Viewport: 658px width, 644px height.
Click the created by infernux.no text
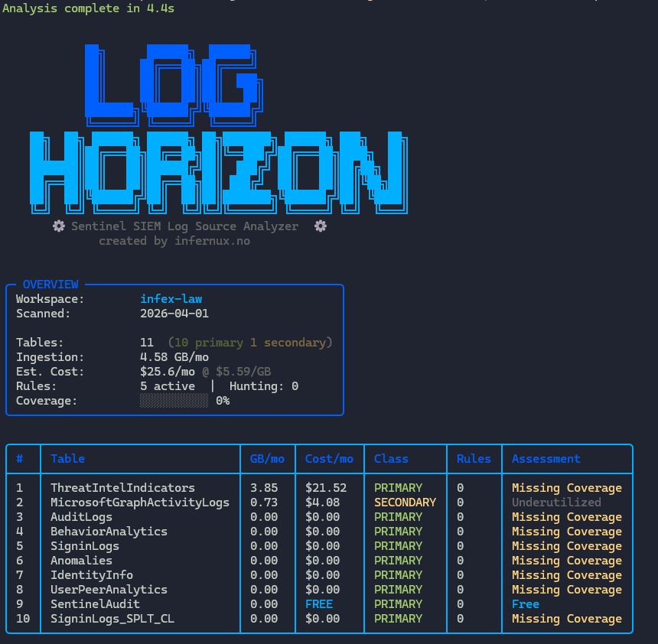click(x=174, y=241)
